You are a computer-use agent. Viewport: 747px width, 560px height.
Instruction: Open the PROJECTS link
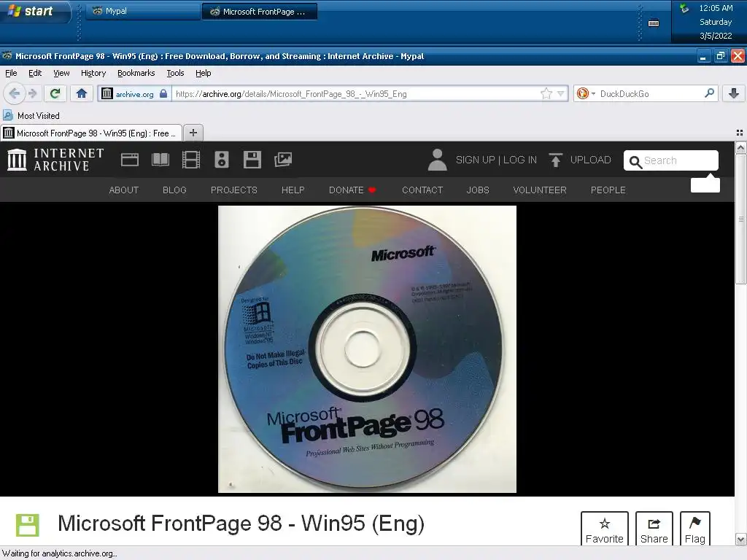click(x=234, y=190)
